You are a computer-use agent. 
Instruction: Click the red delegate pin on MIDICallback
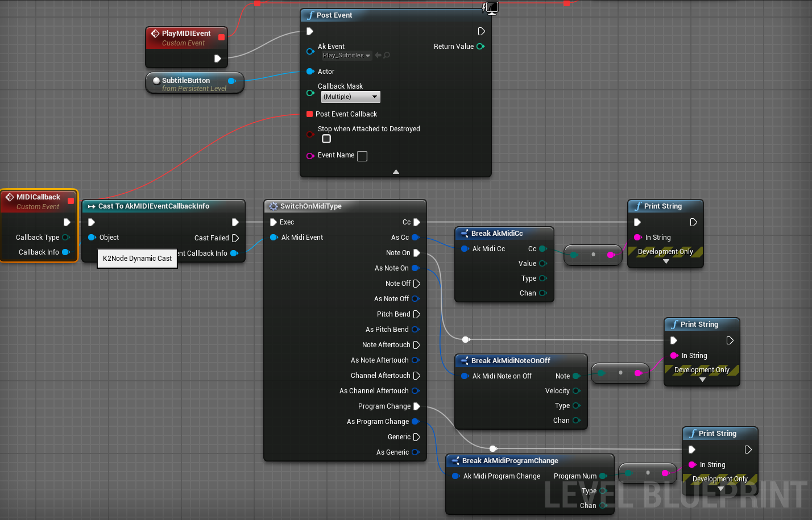(71, 201)
